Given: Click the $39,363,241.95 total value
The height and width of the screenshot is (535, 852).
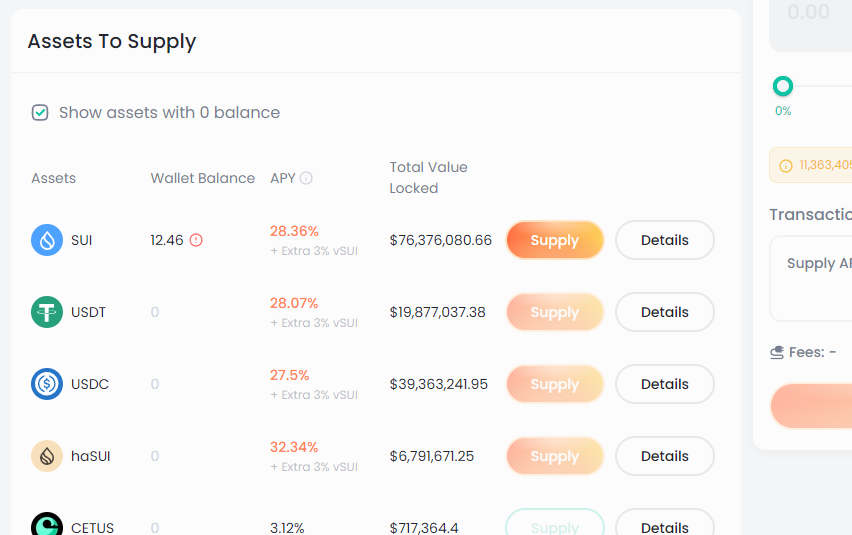Looking at the screenshot, I should 438,384.
